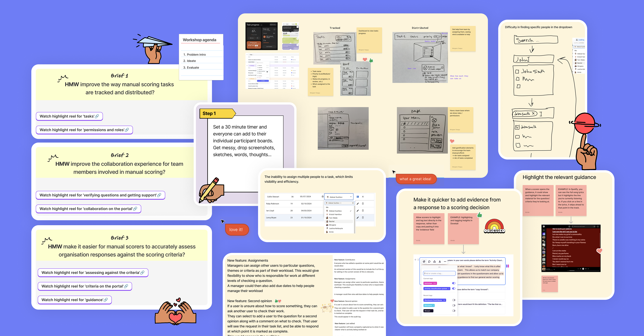Click the calendar icon next to 05/07/2024

[323, 197]
